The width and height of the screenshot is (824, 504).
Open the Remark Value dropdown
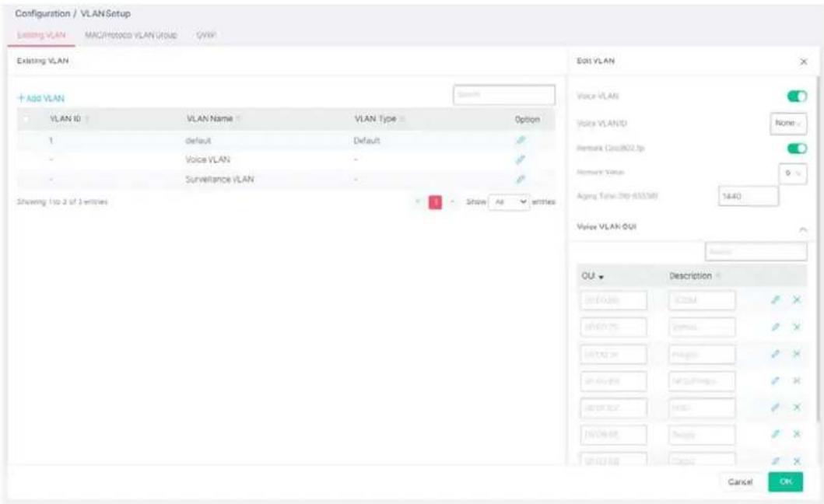792,173
